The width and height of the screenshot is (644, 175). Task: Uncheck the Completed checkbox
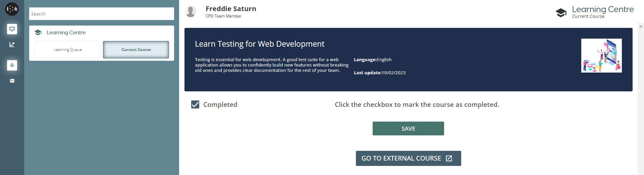(x=195, y=104)
